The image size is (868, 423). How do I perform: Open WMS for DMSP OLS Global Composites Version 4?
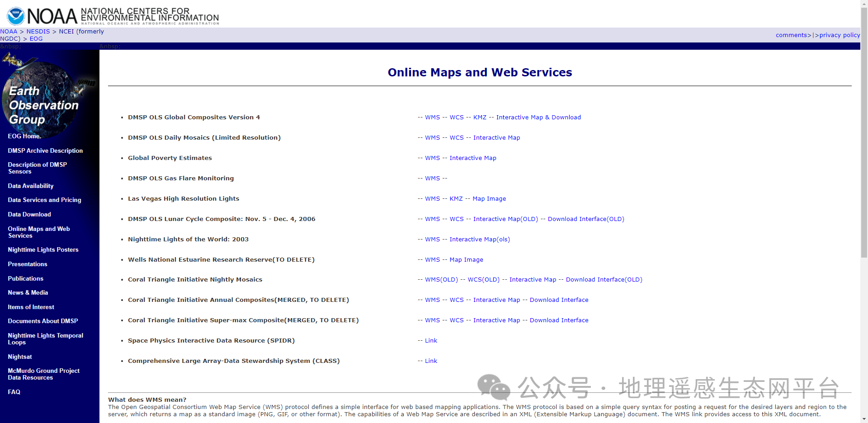pos(432,117)
